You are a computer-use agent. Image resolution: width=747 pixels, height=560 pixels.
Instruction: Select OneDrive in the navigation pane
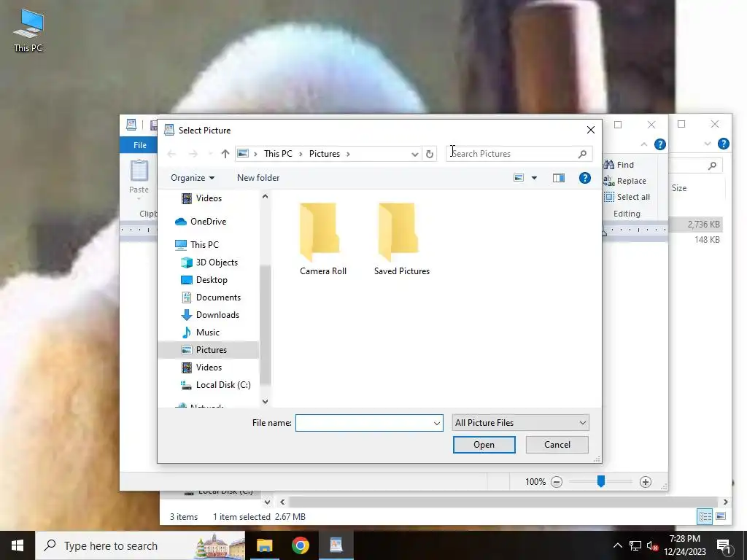pos(208,222)
